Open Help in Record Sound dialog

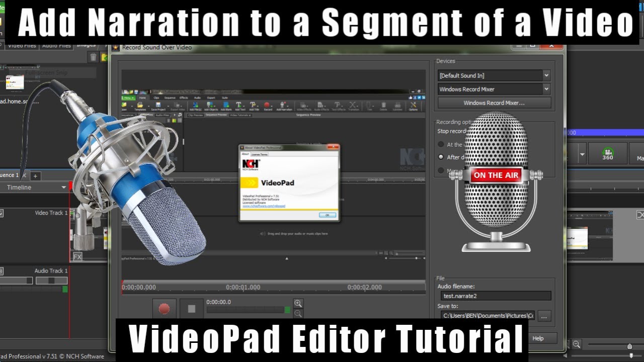point(543,338)
